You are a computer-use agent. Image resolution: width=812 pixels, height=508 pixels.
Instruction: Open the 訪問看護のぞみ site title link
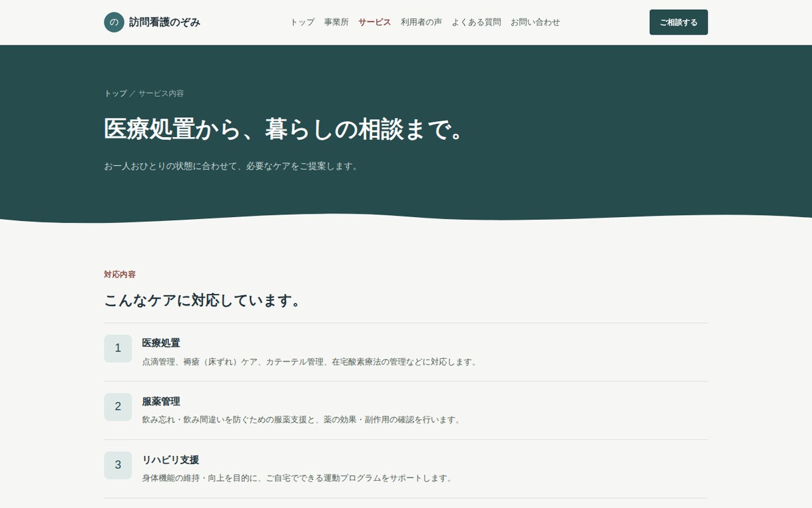(152, 22)
